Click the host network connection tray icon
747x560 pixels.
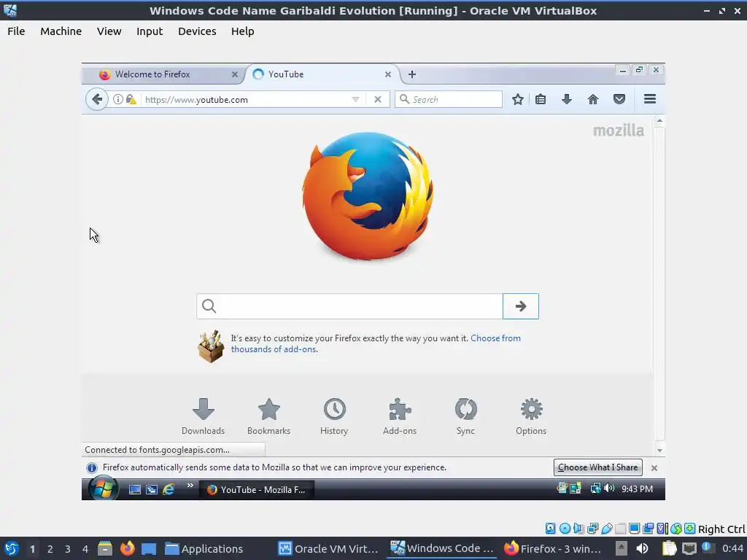(x=689, y=548)
